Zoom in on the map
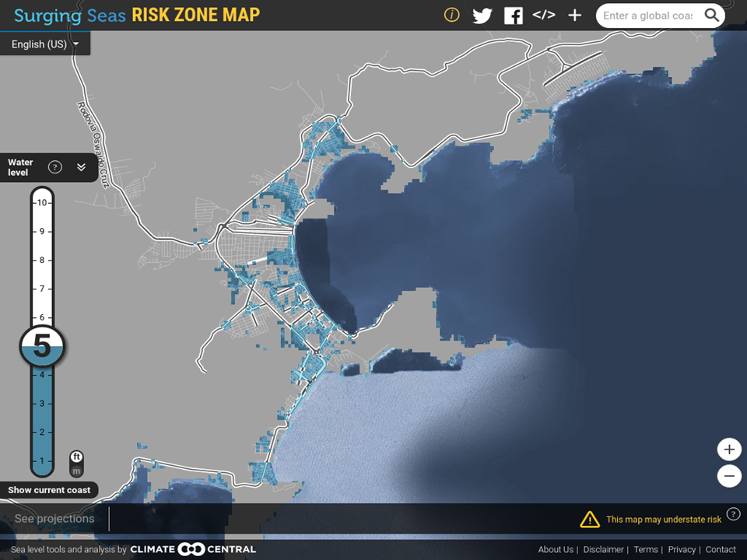 (729, 449)
